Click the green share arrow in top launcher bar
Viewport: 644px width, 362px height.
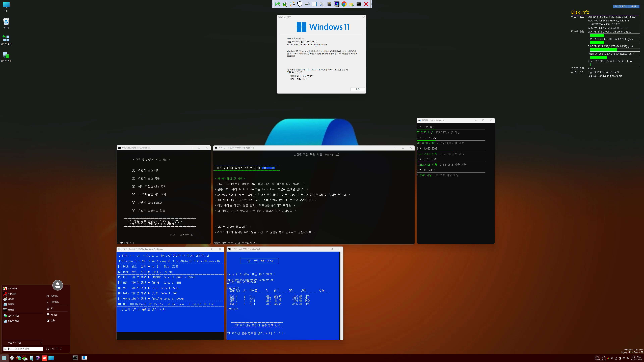coord(278,4)
